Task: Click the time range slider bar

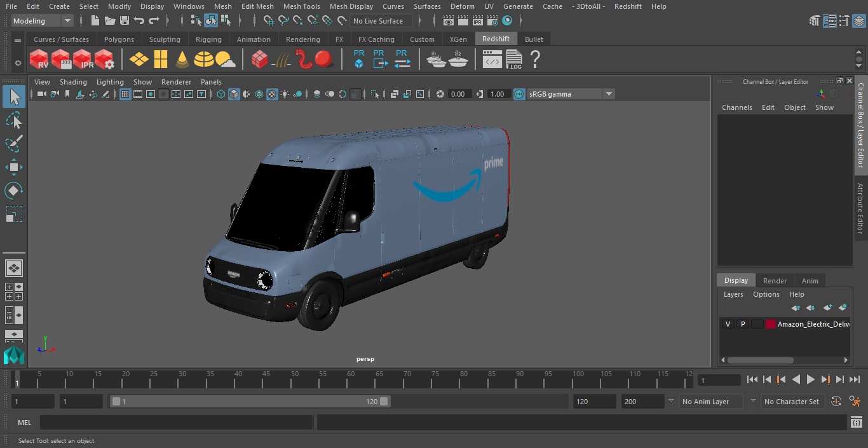Action: (x=250, y=402)
